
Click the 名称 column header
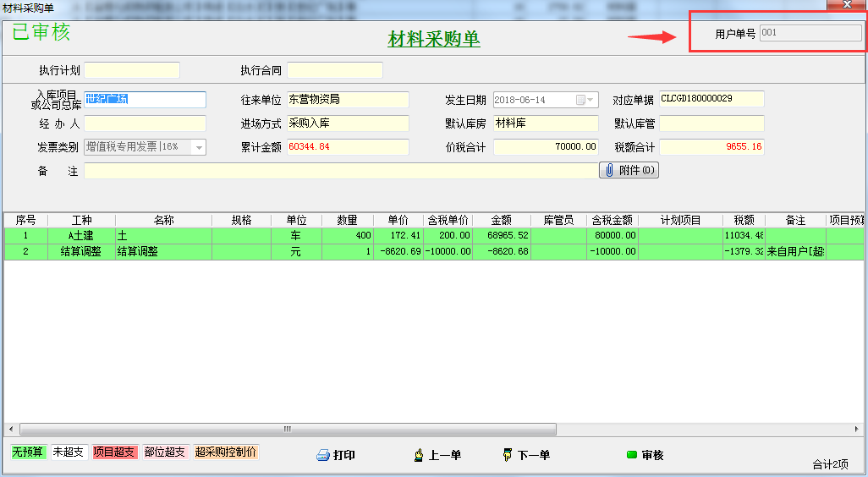coord(164,220)
